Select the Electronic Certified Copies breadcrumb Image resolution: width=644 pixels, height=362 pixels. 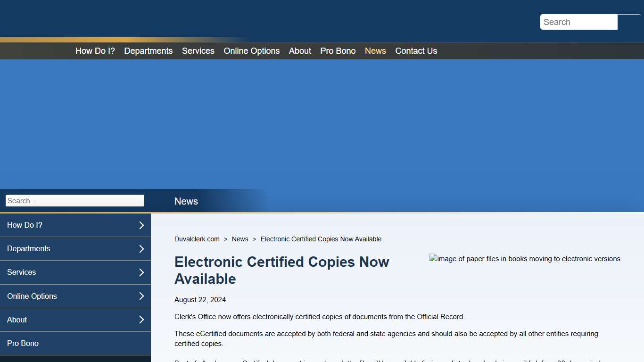click(x=321, y=239)
